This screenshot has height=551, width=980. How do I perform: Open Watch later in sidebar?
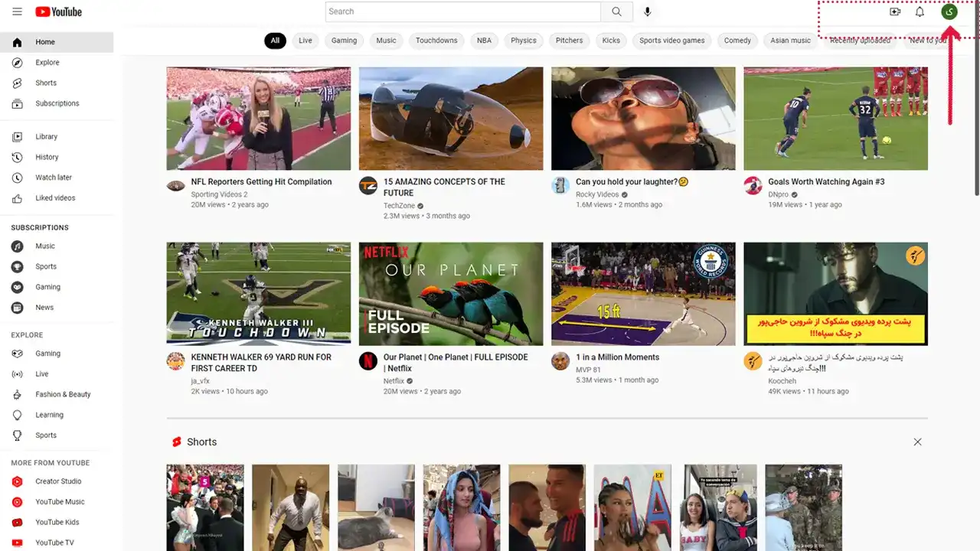click(53, 178)
